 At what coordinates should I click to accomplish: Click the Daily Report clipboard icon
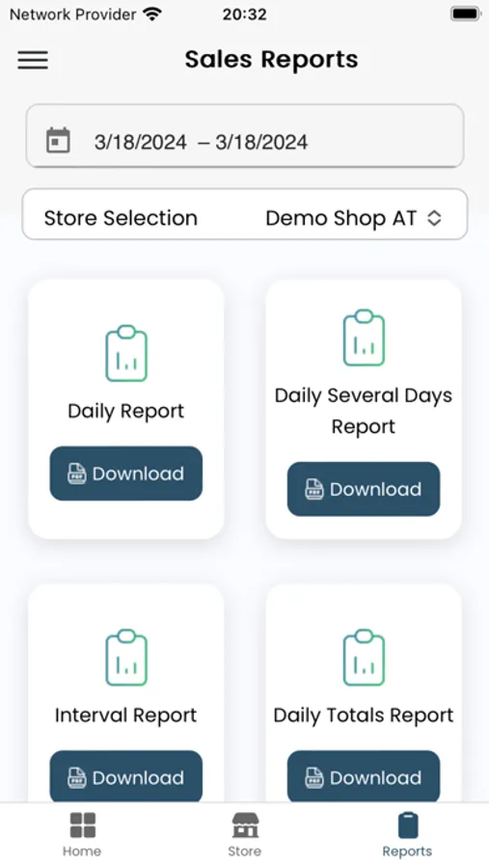pyautogui.click(x=126, y=353)
